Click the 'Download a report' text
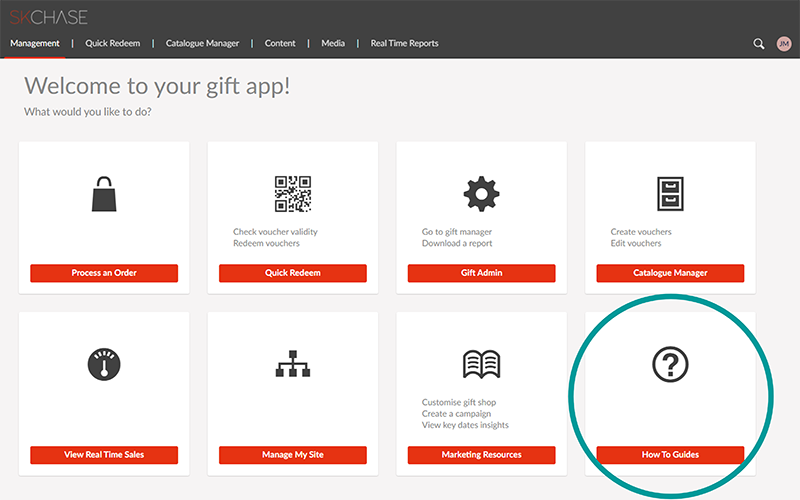This screenshot has width=800, height=500. [x=457, y=243]
